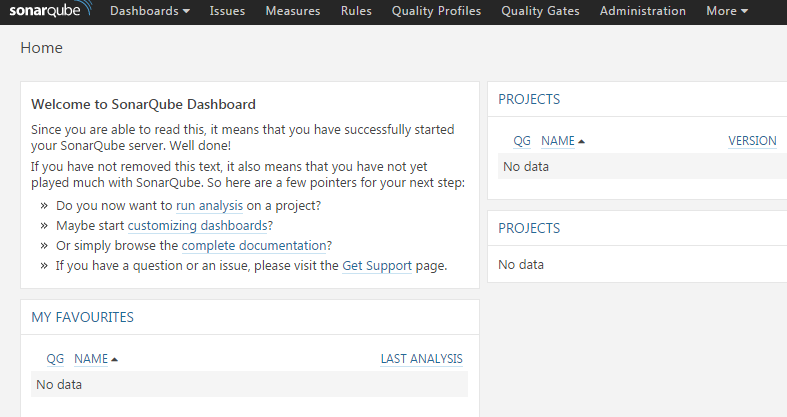Click the 'Home' page title

[x=42, y=48]
